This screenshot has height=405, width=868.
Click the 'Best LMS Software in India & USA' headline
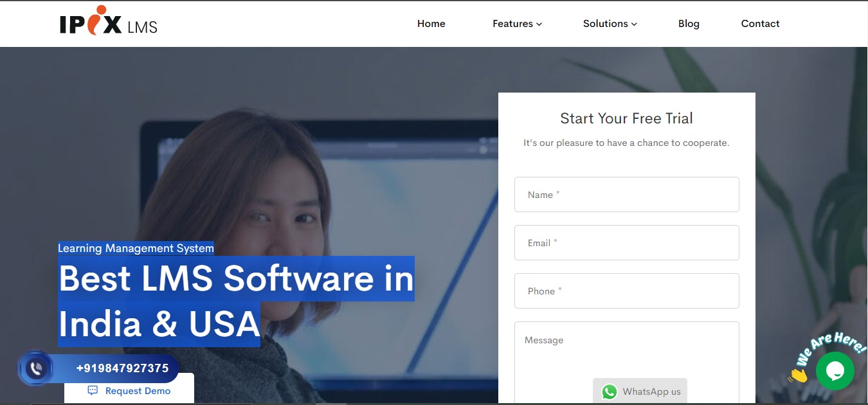(236, 301)
